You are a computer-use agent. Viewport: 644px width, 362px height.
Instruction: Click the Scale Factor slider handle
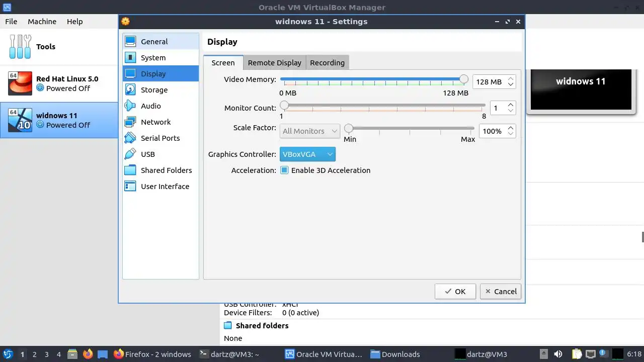point(348,128)
